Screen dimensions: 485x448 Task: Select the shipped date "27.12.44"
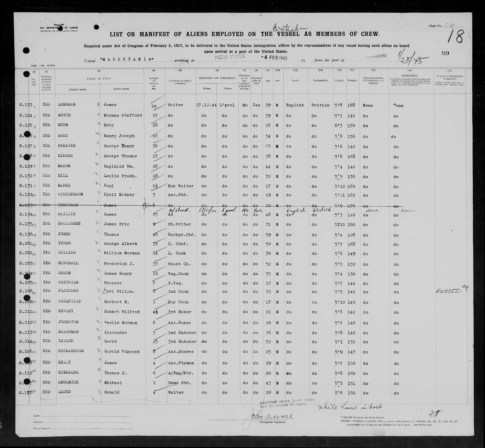[x=206, y=105]
